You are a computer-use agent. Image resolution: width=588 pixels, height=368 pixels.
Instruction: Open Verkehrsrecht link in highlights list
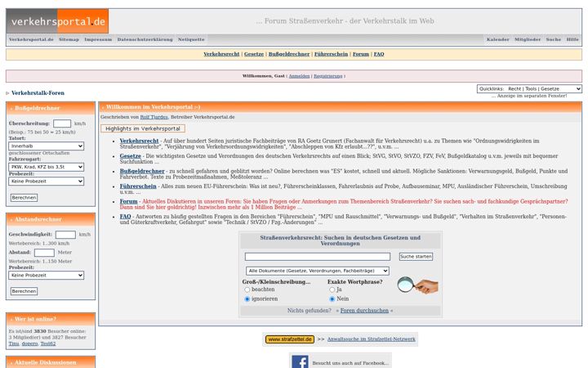pos(139,141)
